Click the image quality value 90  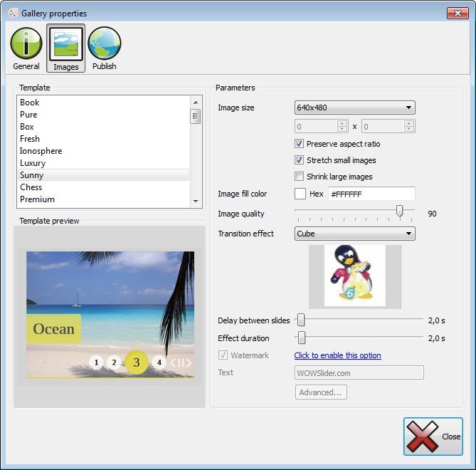click(x=432, y=214)
